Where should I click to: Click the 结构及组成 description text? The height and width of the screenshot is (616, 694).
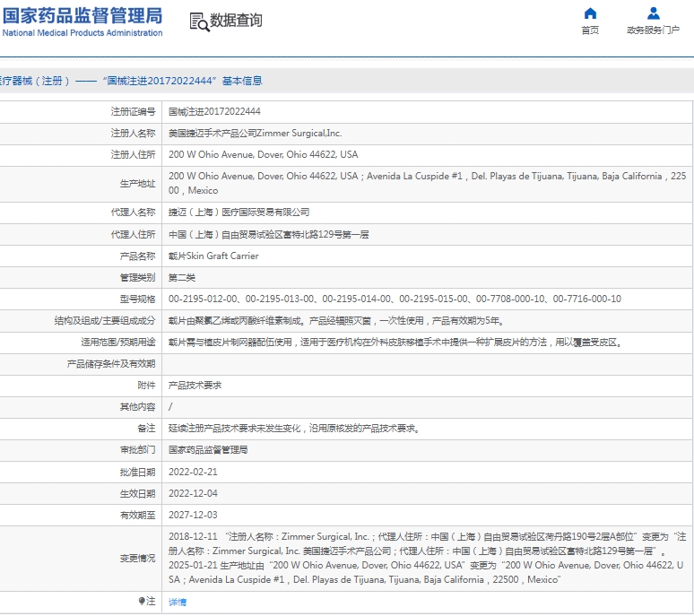point(337,321)
